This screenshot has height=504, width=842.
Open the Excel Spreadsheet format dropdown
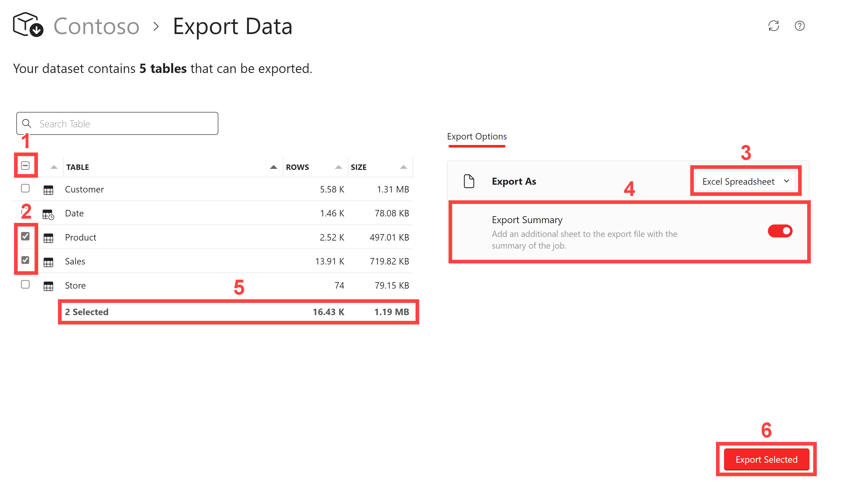tap(746, 181)
